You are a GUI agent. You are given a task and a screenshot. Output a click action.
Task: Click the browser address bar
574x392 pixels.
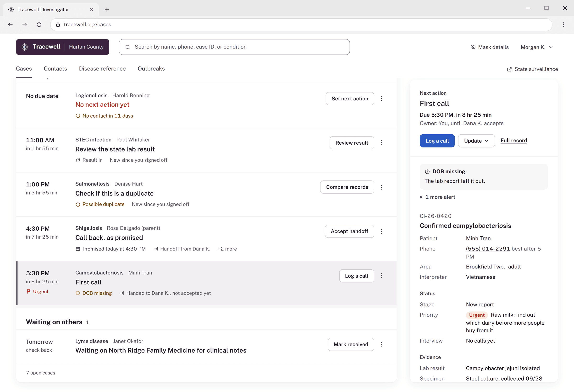click(x=301, y=24)
